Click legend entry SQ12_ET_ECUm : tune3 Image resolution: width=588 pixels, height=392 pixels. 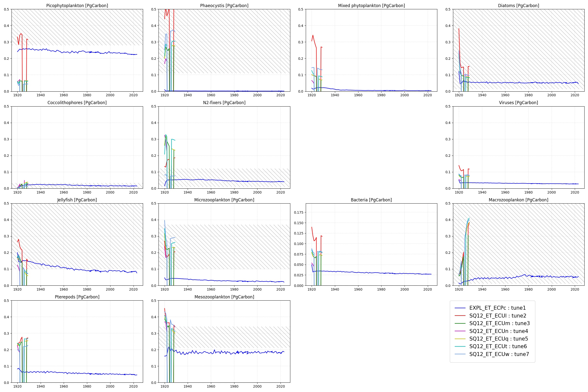click(499, 323)
